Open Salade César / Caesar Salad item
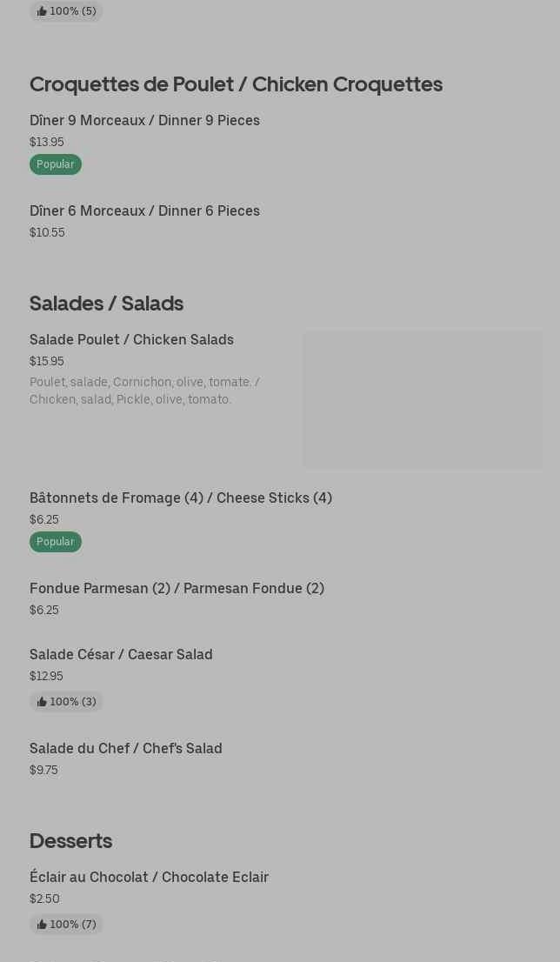This screenshot has height=962, width=560. coord(121,655)
